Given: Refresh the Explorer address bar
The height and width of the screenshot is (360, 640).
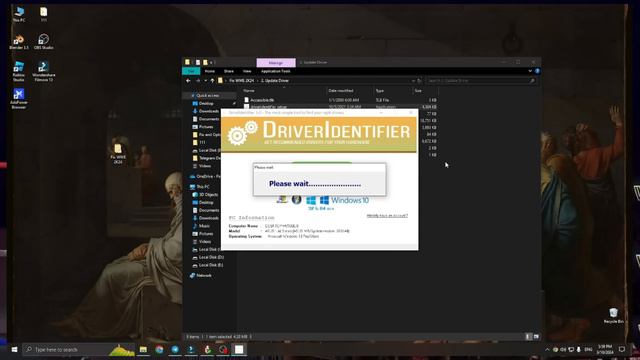Looking at the screenshot, I should pyautogui.click(x=419, y=81).
